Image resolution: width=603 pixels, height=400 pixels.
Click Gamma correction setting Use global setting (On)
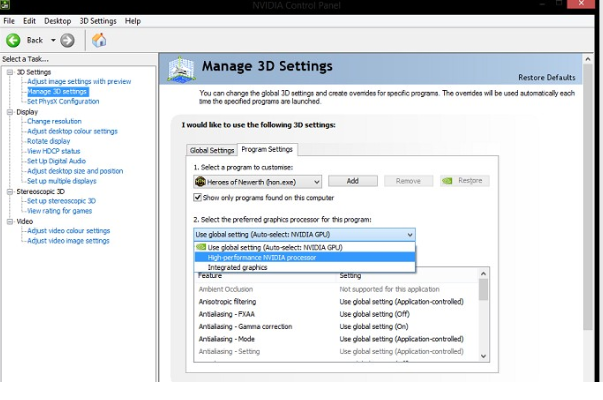(374, 327)
